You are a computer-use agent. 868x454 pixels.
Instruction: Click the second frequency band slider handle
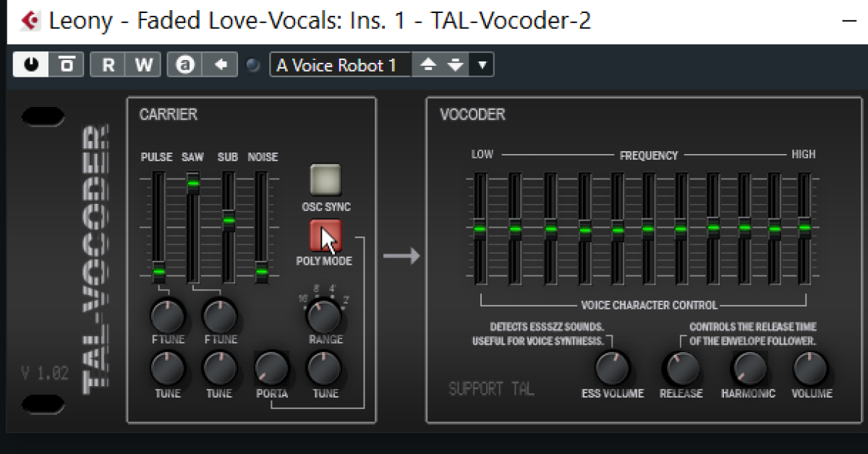coord(515,229)
